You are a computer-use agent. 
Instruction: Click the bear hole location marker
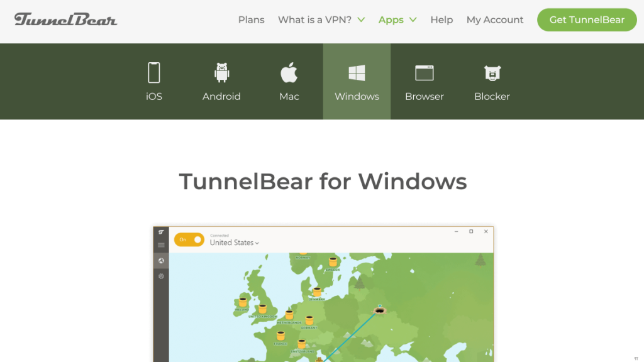click(x=379, y=310)
